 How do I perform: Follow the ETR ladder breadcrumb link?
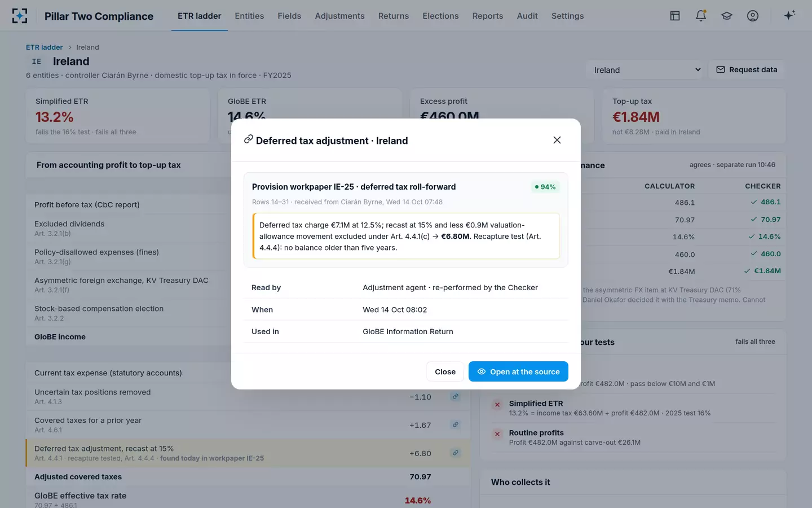pos(44,47)
